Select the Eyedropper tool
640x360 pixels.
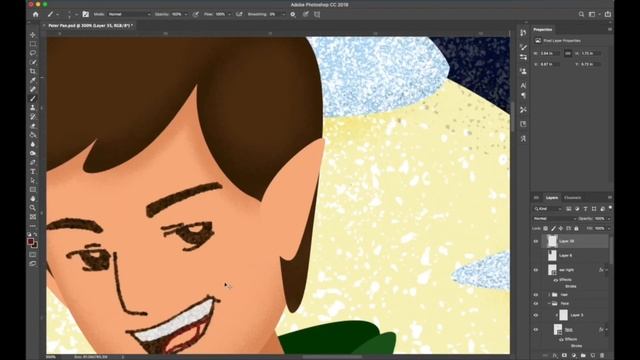click(33, 80)
